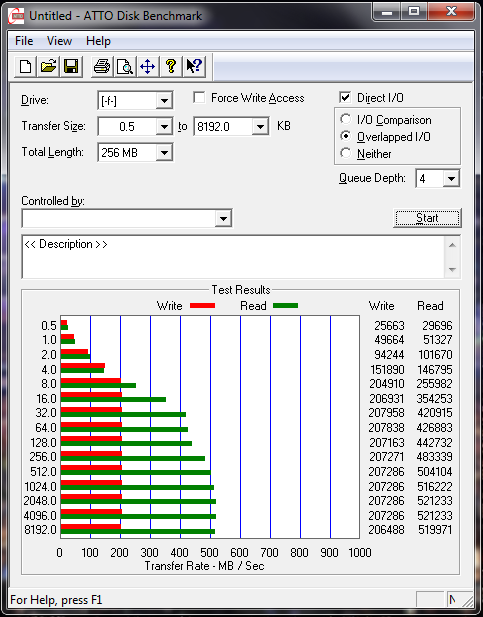The height and width of the screenshot is (617, 483).
Task: Save results with the floppy disk icon
Action: pos(71,66)
